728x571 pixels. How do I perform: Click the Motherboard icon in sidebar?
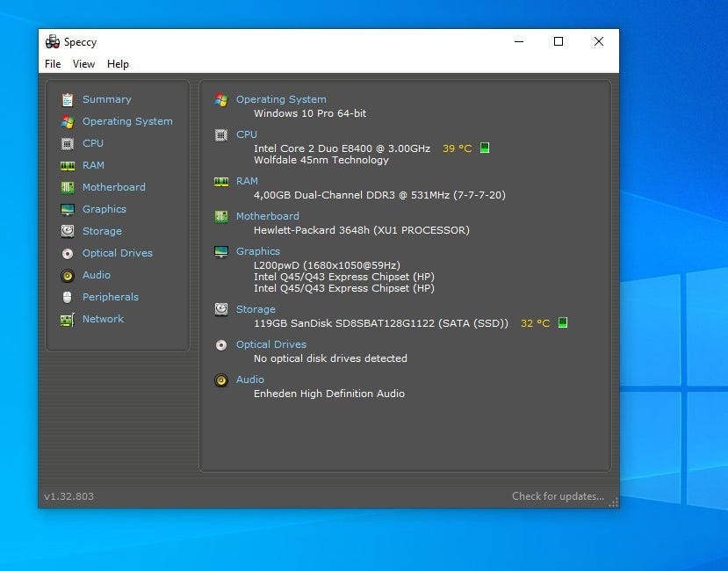(68, 188)
